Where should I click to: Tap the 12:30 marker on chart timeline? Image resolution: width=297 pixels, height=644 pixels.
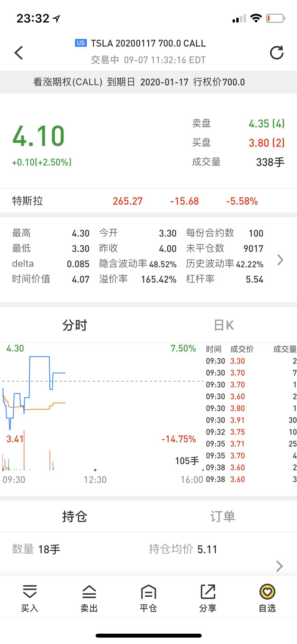[x=95, y=479]
